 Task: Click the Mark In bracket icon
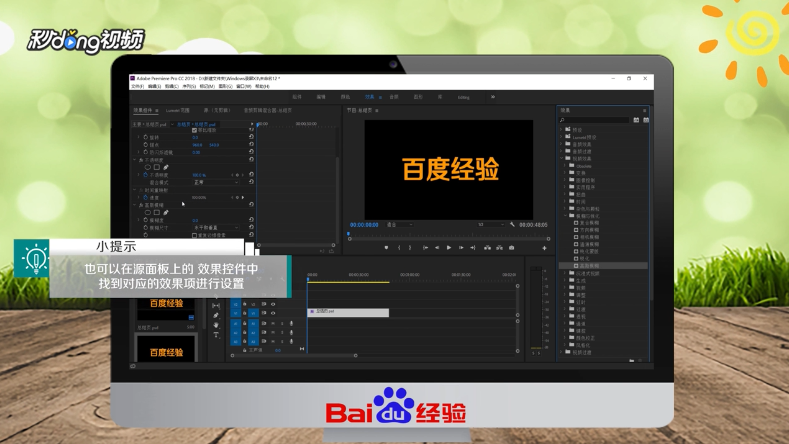click(399, 248)
